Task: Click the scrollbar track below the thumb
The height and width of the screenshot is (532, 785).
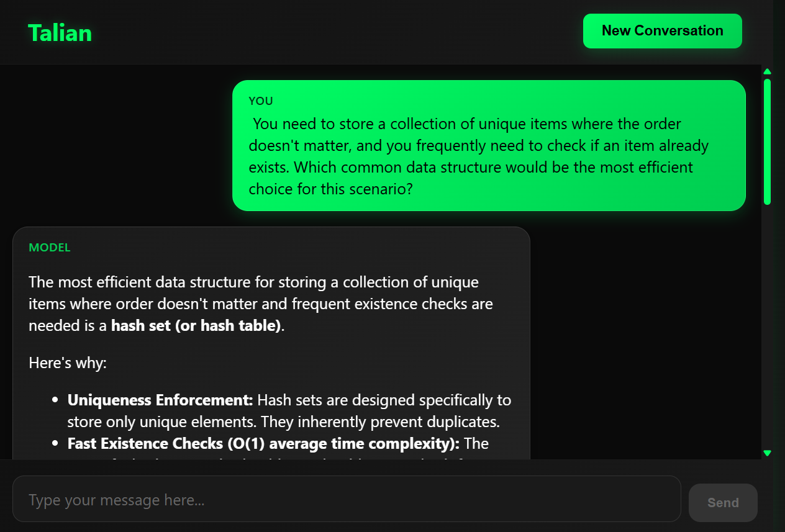Action: tap(767, 326)
